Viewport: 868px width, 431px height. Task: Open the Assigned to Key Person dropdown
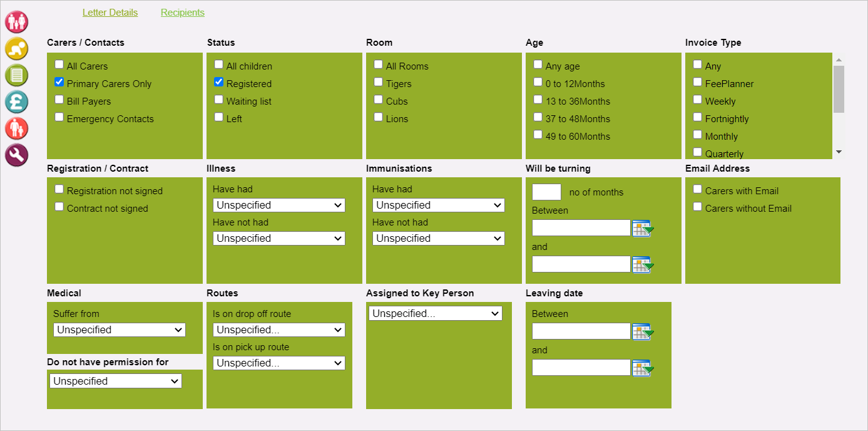point(436,313)
